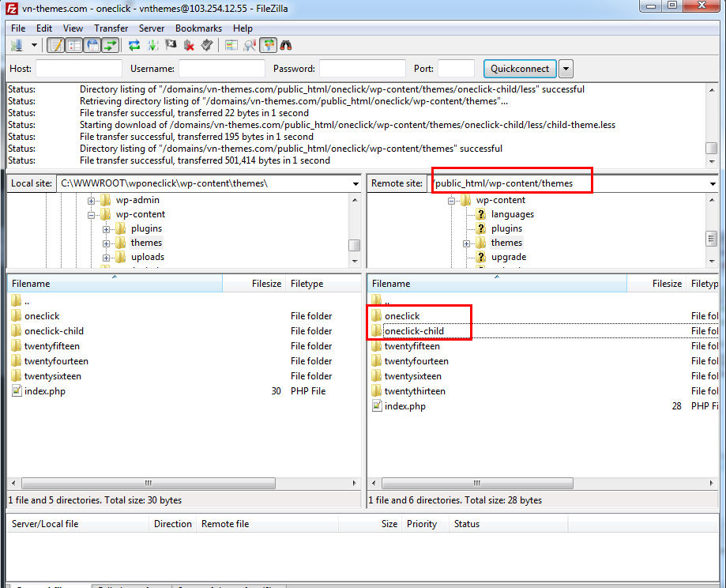
Task: Open the Quickconnect history dropdown arrow
Action: 566,69
